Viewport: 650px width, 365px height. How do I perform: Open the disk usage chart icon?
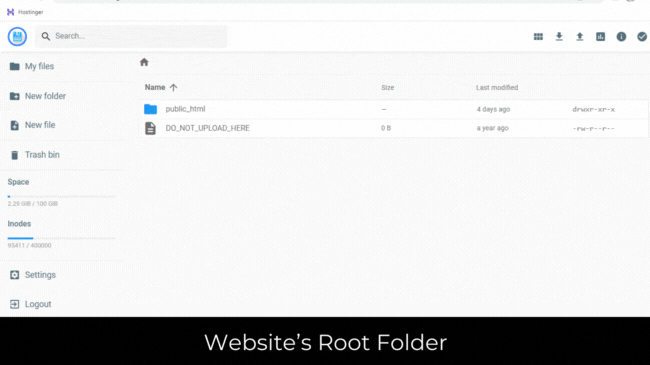tap(600, 36)
